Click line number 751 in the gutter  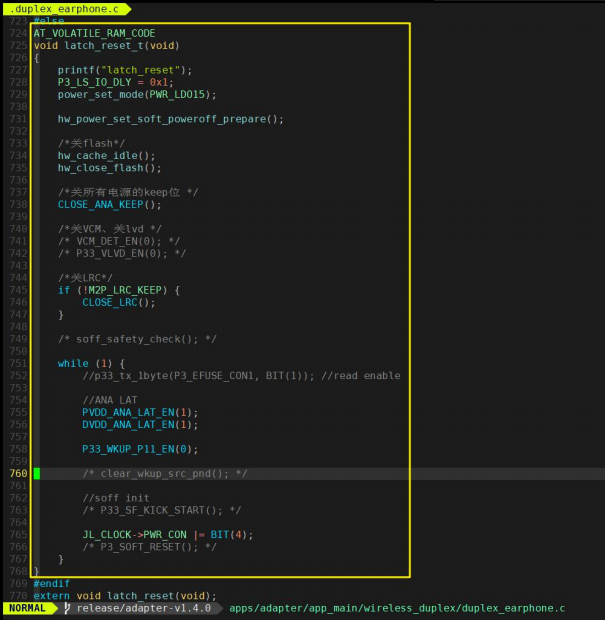pos(18,363)
